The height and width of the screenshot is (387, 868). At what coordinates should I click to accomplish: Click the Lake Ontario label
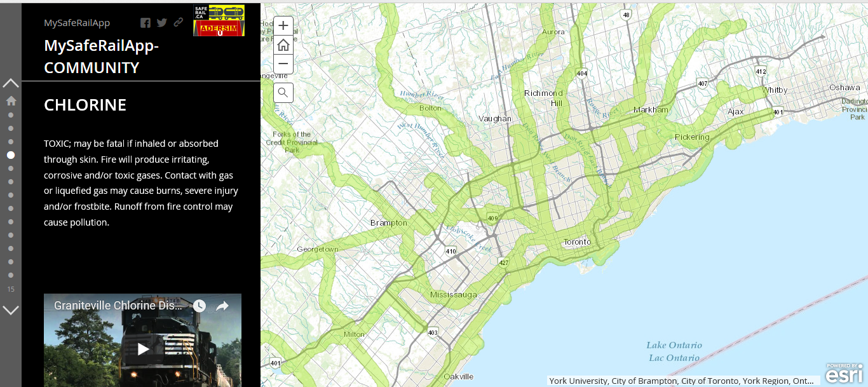[x=674, y=351]
